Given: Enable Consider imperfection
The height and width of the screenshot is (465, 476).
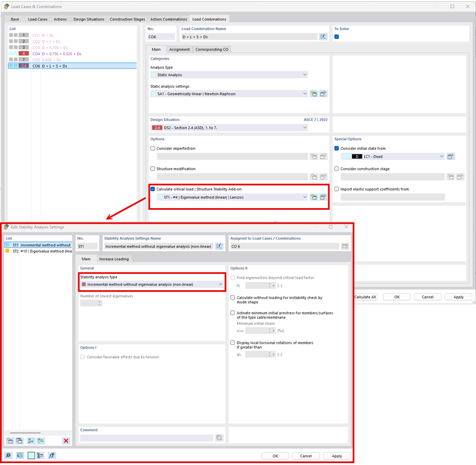Looking at the screenshot, I should coord(153,149).
